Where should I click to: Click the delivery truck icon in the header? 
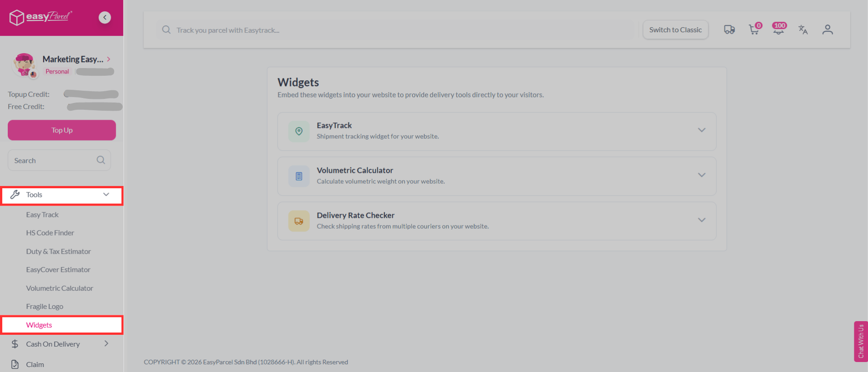(729, 29)
